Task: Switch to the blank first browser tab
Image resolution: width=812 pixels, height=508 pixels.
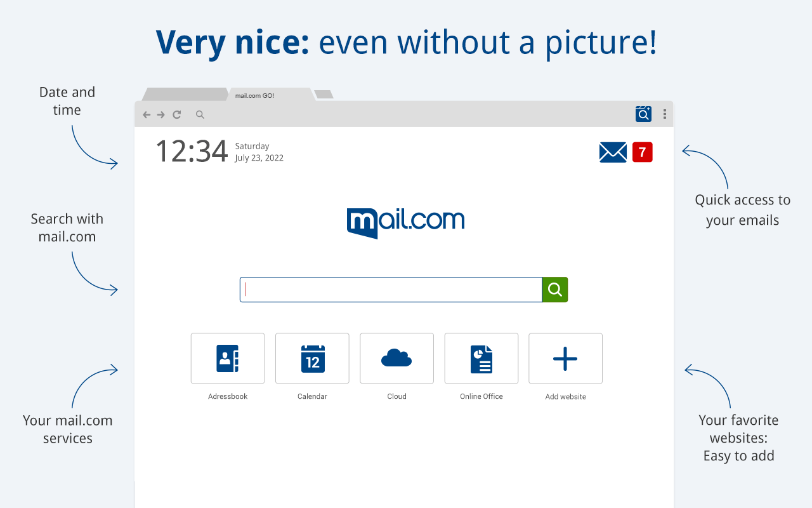Action: click(x=185, y=95)
